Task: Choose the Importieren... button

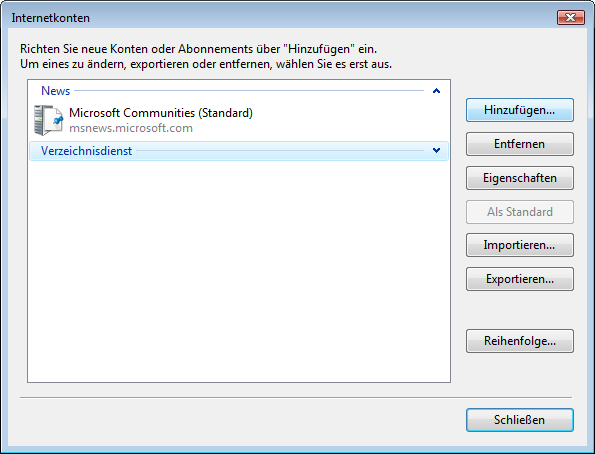Action: (x=519, y=245)
